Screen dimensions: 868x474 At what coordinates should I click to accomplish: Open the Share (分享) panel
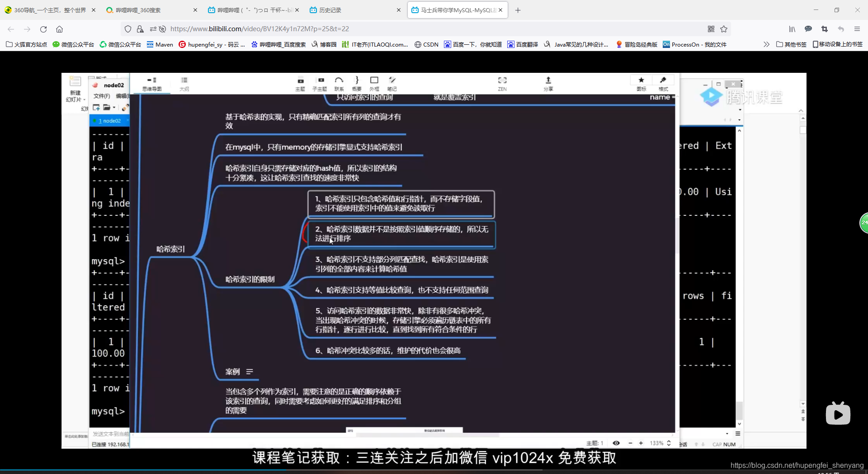pos(548,84)
